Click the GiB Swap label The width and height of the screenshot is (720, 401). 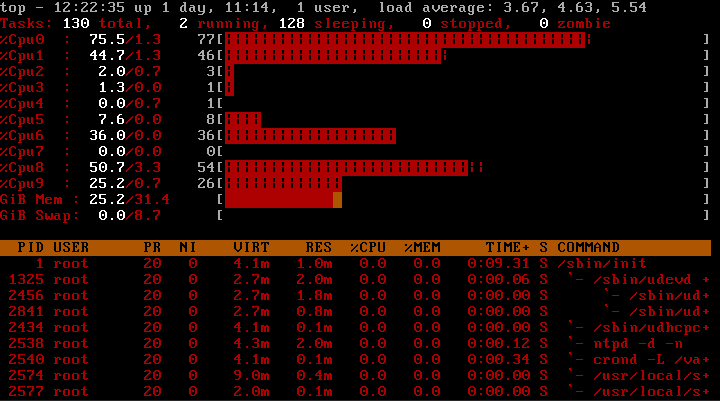coord(39,216)
